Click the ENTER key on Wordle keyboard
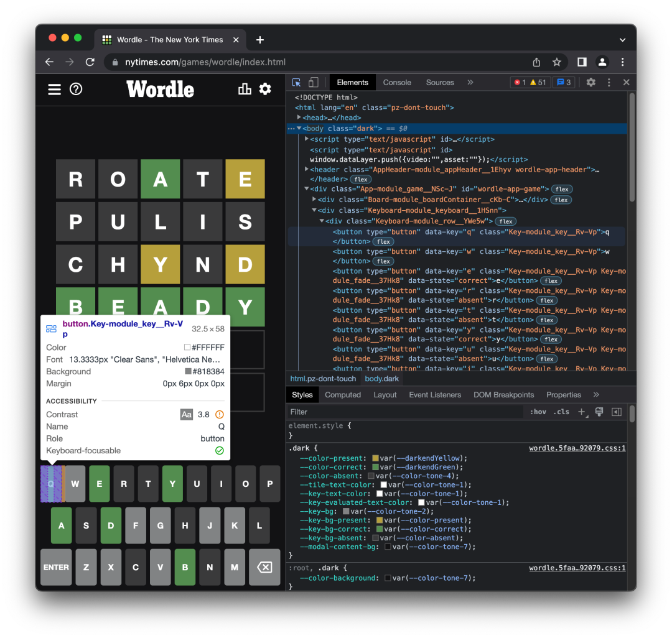Image resolution: width=672 pixels, height=638 pixels. tap(56, 567)
